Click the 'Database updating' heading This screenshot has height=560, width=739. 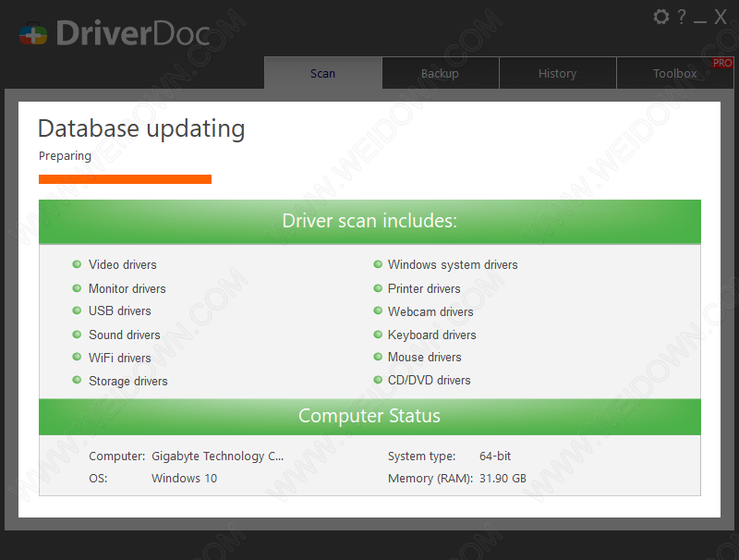[x=141, y=128]
